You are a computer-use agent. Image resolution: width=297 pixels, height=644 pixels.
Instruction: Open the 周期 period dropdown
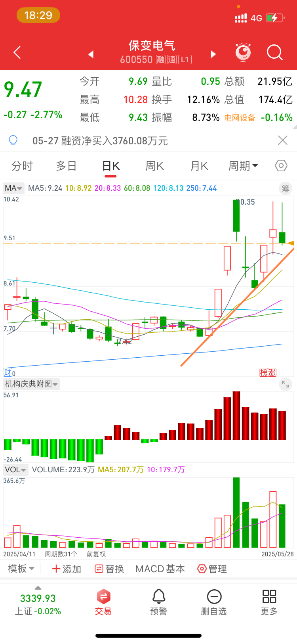tap(243, 166)
